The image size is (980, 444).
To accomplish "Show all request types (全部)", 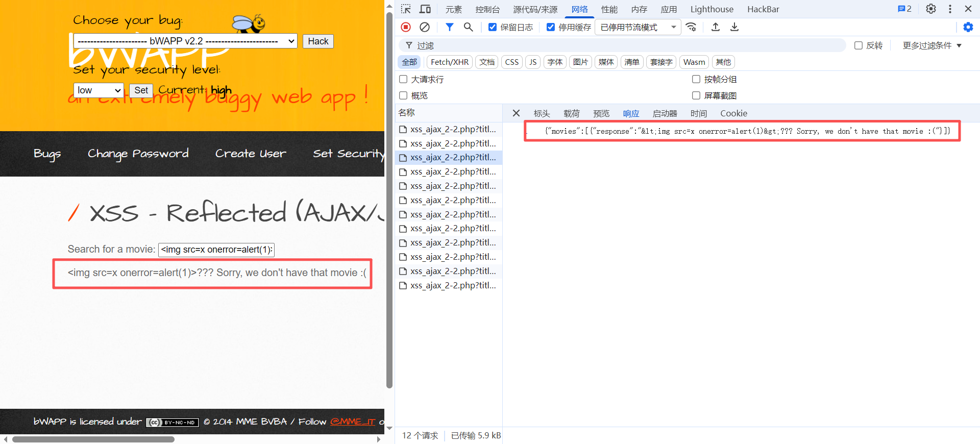I will click(x=409, y=62).
